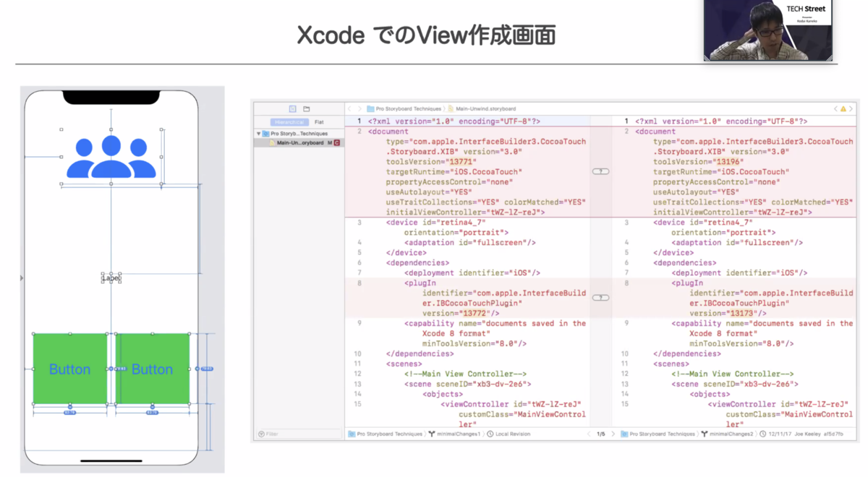Click the canvas left edge expand arrow
The width and height of the screenshot is (868, 477).
click(22, 278)
